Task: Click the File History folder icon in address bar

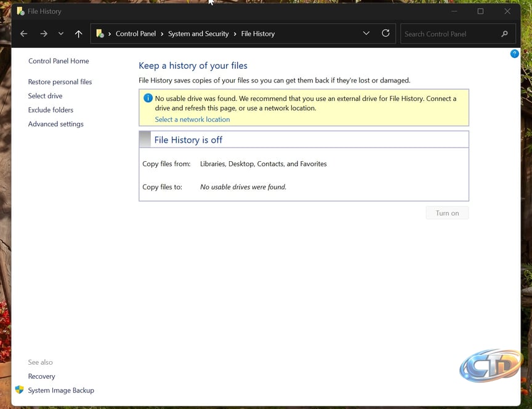Action: 100,34
